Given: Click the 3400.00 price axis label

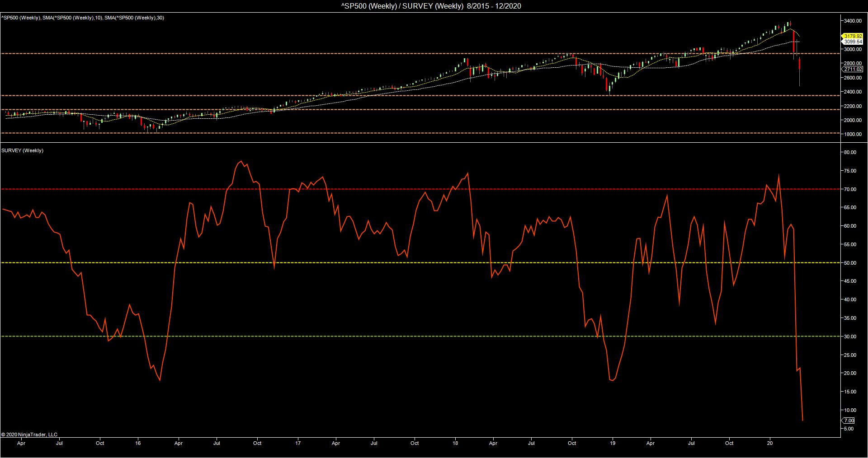Looking at the screenshot, I should [852, 21].
